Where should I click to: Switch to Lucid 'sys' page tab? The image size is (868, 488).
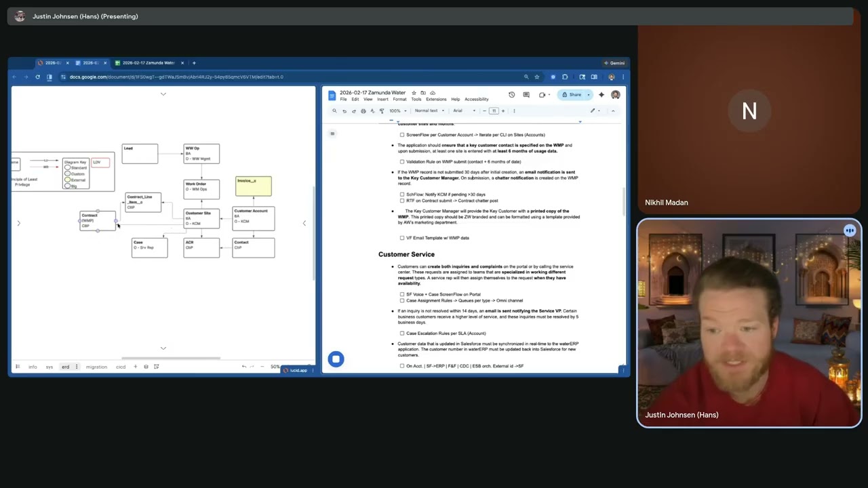50,367
